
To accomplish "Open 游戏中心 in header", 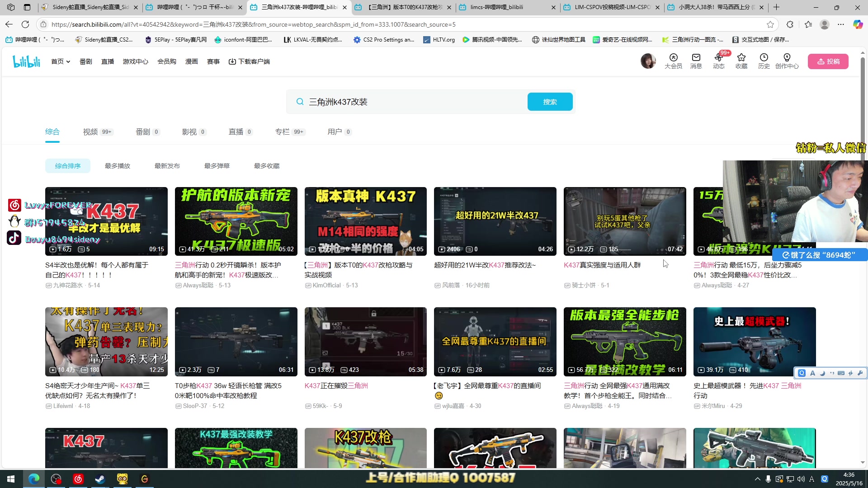I will pyautogui.click(x=136, y=61).
